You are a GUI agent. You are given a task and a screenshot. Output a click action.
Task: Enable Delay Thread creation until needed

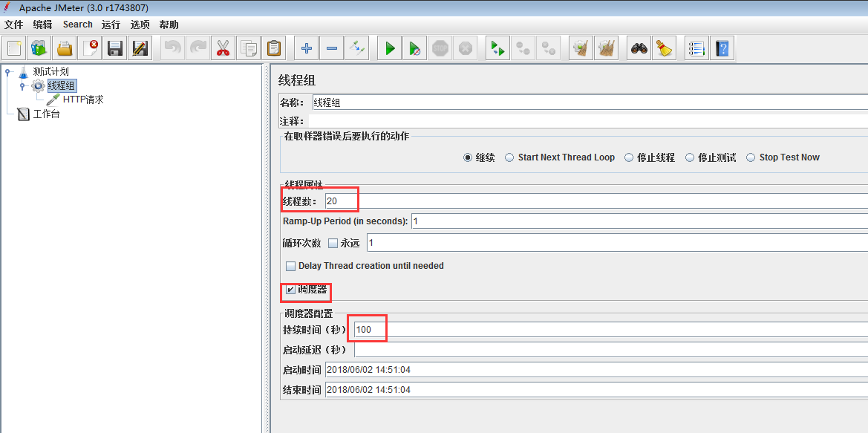click(x=290, y=266)
